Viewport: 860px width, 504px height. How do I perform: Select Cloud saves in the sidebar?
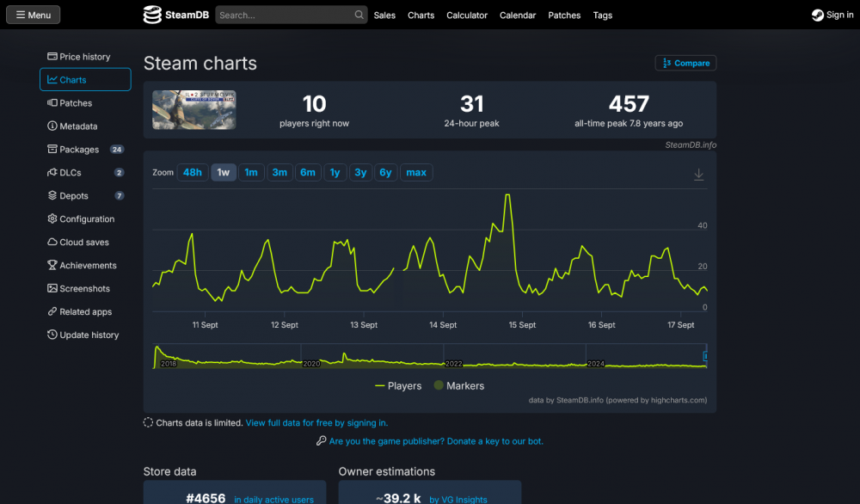click(x=79, y=242)
